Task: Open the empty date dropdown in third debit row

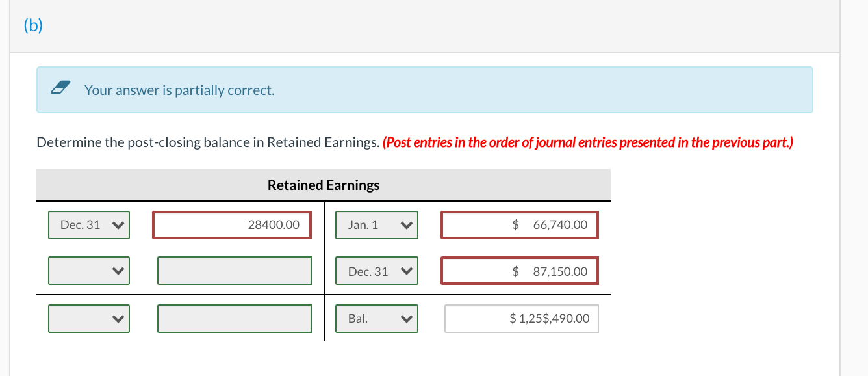Action: 88,318
